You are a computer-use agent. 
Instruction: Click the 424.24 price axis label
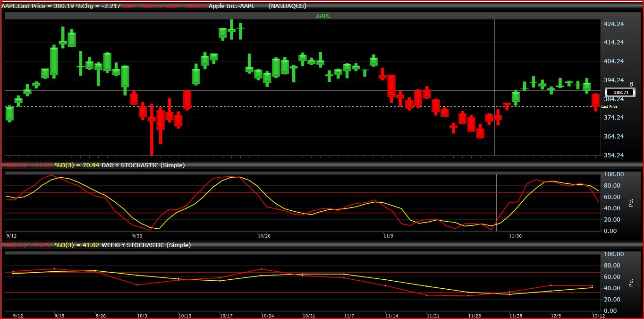(614, 24)
